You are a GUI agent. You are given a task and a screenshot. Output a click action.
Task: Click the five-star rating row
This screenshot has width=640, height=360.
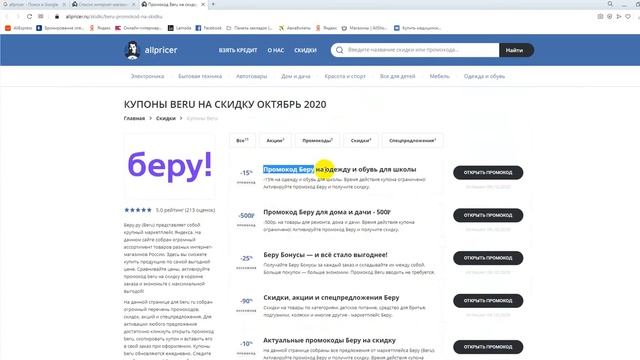138,210
